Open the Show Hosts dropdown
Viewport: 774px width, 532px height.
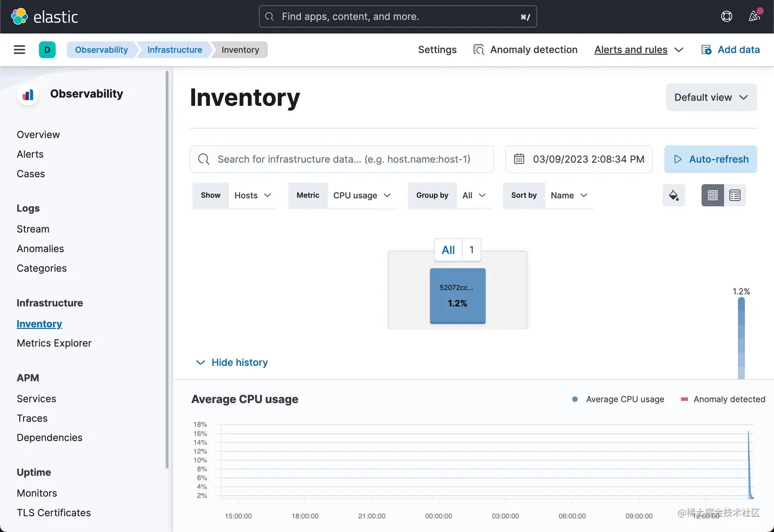(x=253, y=195)
